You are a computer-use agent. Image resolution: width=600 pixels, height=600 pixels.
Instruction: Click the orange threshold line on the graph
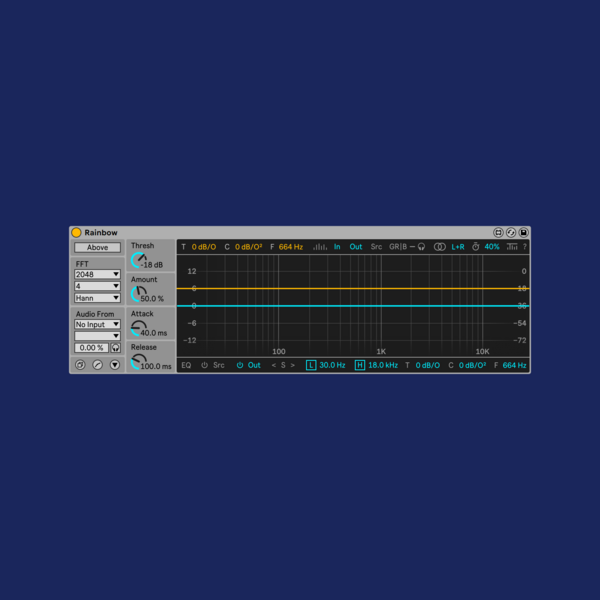tap(353, 289)
